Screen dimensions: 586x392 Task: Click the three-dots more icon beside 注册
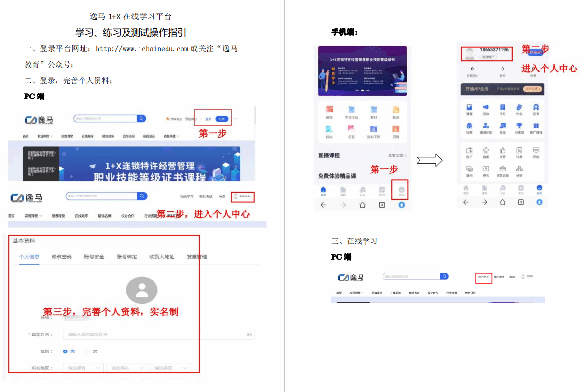[236, 119]
